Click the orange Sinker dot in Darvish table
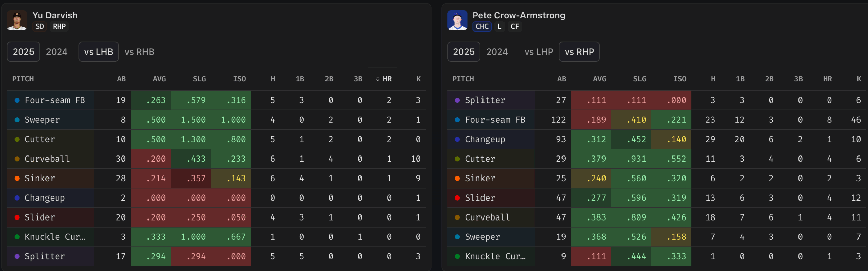Viewport: 868px width, 271px height. click(x=17, y=178)
